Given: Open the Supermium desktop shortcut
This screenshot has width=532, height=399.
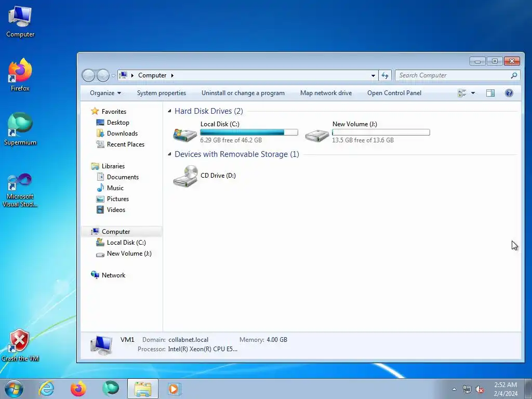Looking at the screenshot, I should 20,129.
